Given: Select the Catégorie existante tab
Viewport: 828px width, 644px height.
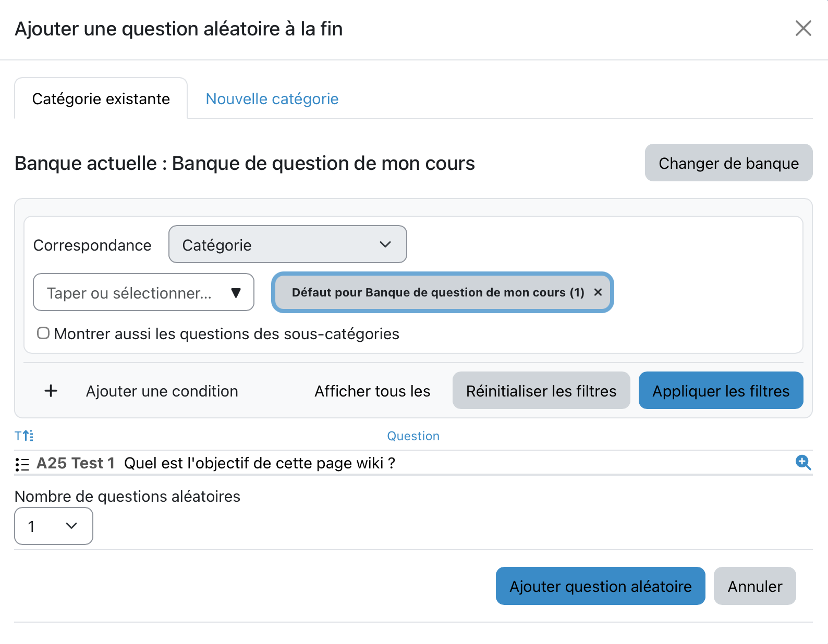Looking at the screenshot, I should 101,99.
